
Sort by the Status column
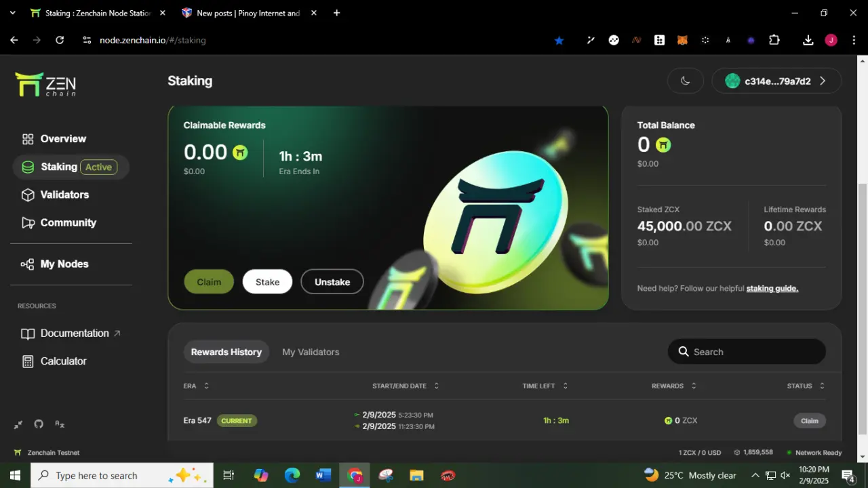click(806, 386)
